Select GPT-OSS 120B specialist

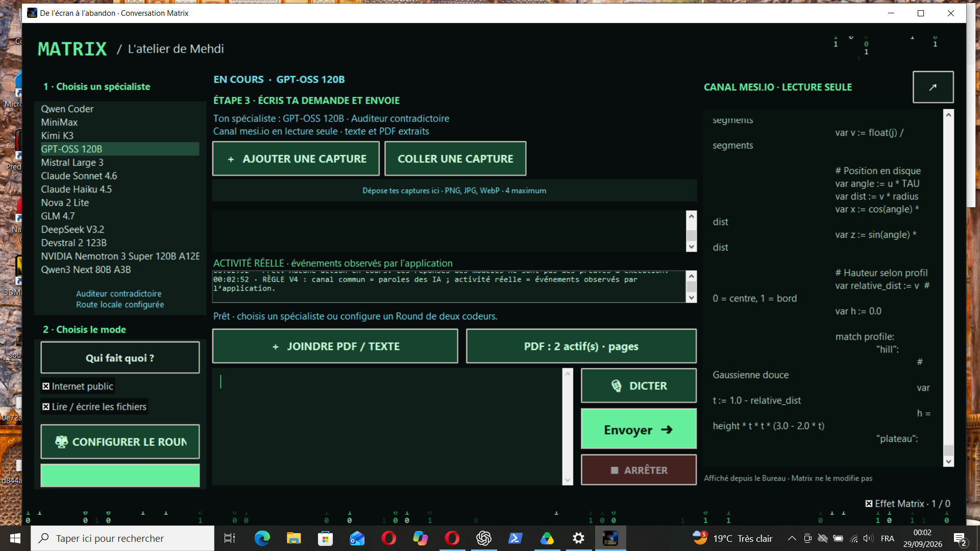[x=120, y=149]
